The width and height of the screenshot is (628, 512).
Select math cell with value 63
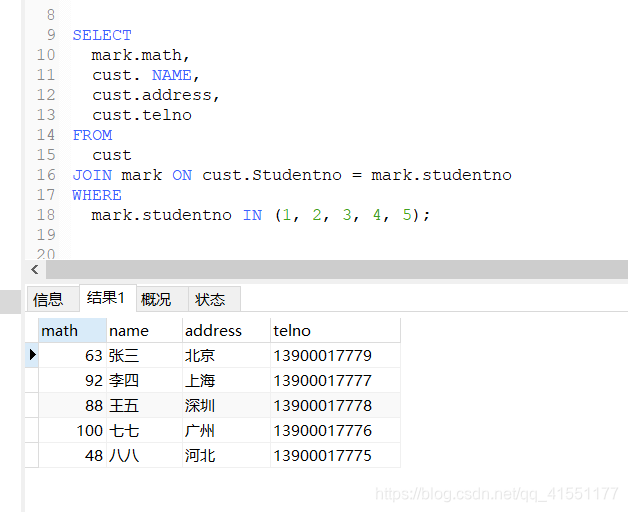click(72, 355)
